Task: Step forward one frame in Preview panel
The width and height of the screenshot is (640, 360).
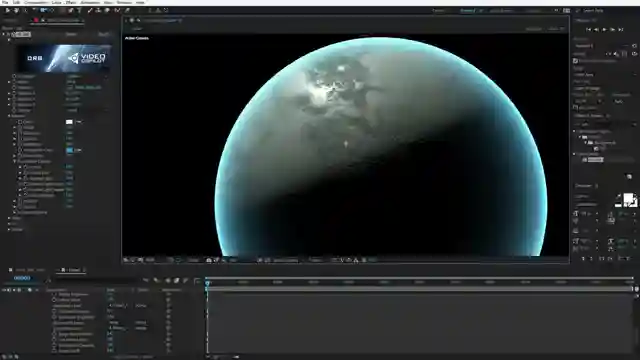Action: [x=613, y=29]
